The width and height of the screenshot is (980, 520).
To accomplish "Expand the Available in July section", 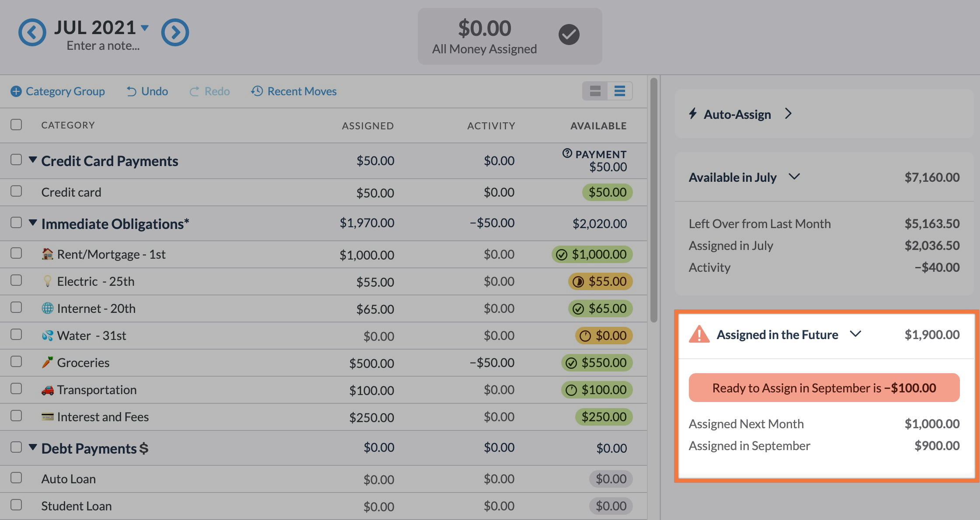I will tap(794, 177).
